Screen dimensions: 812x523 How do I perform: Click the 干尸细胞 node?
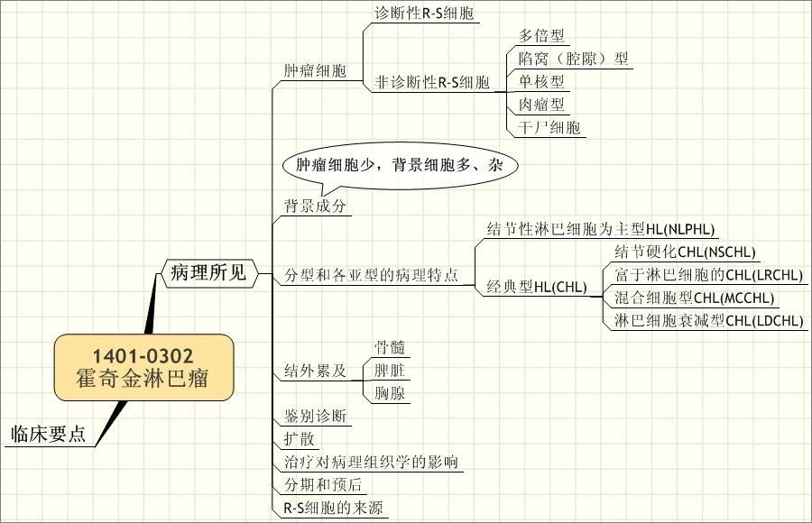point(549,128)
